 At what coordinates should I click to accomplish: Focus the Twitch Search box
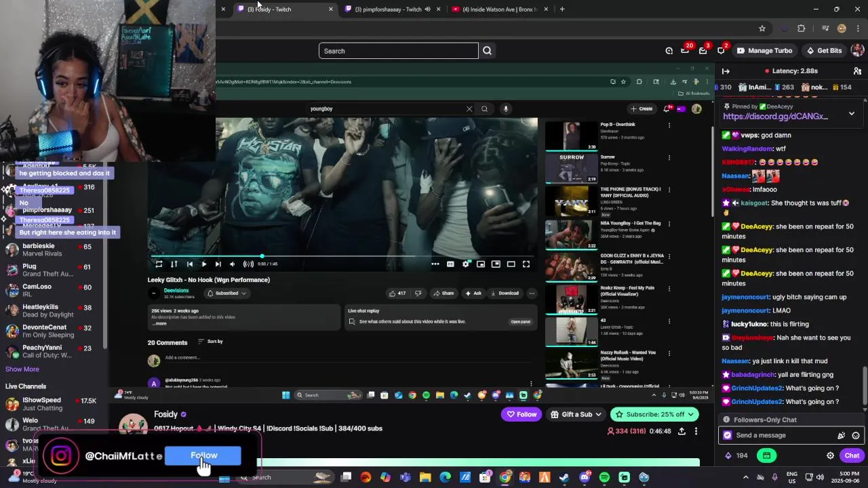(399, 51)
